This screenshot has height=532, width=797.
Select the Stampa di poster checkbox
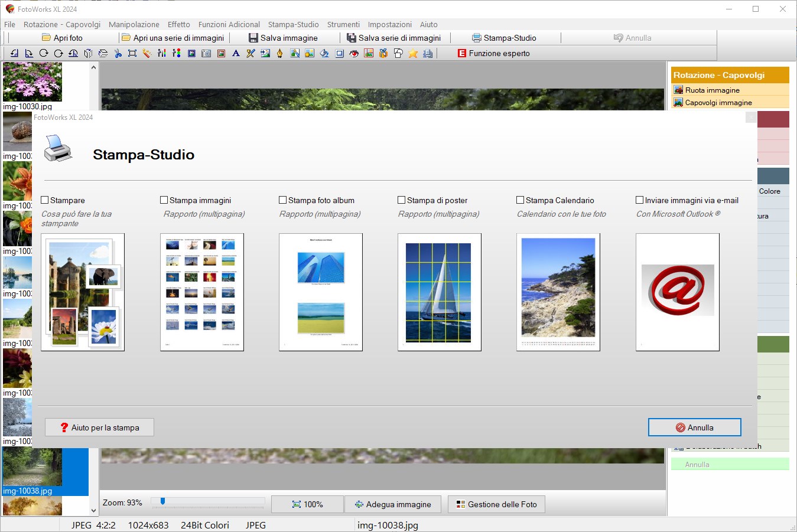(402, 200)
